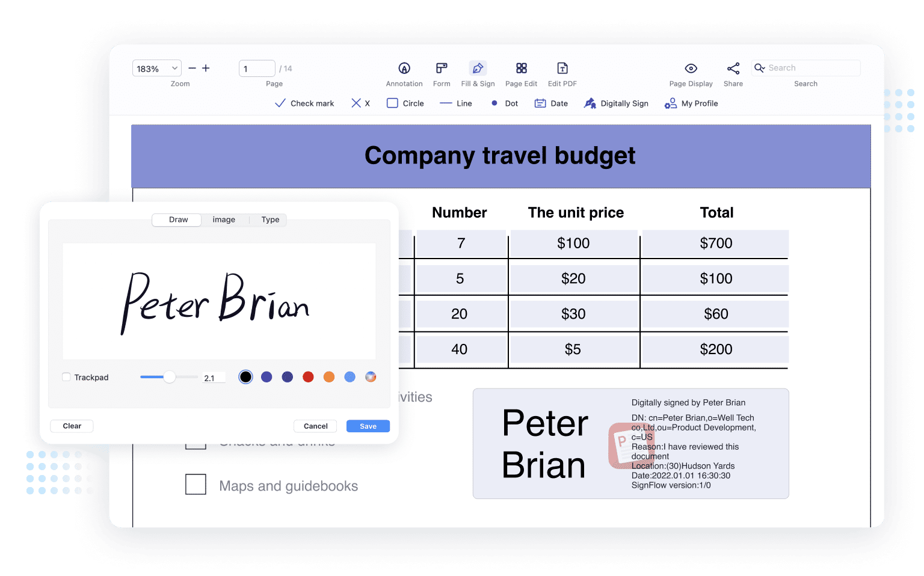This screenshot has height=576, width=924.
Task: Open the Annotation tool
Action: (x=404, y=69)
